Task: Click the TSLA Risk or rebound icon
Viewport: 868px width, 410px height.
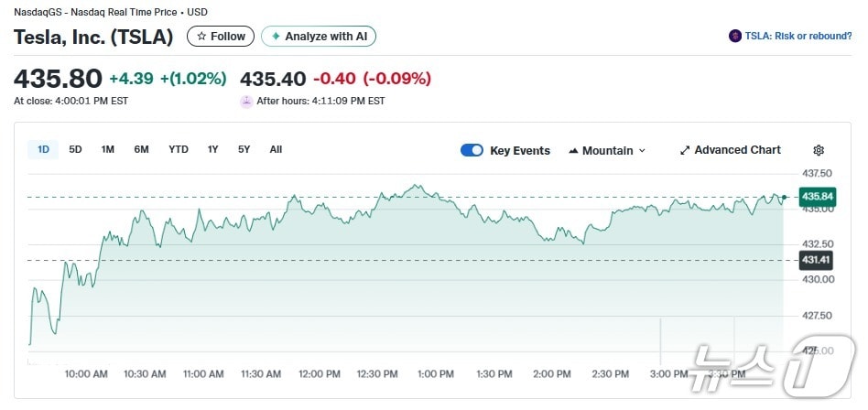Action: [x=734, y=37]
